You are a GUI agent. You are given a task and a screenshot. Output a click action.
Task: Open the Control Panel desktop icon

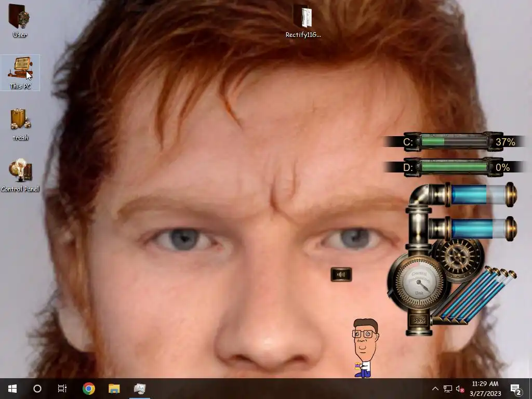[20, 176]
